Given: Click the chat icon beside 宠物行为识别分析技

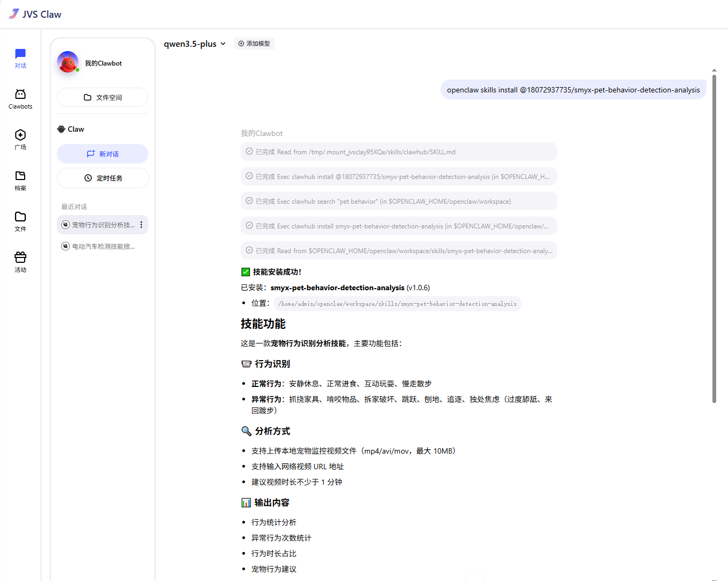Looking at the screenshot, I should (66, 225).
